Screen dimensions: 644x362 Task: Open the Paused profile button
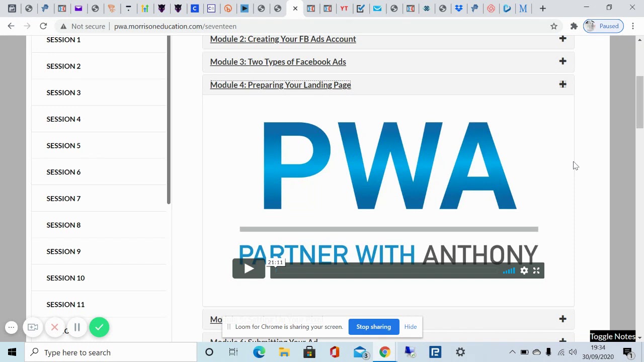pos(603,26)
